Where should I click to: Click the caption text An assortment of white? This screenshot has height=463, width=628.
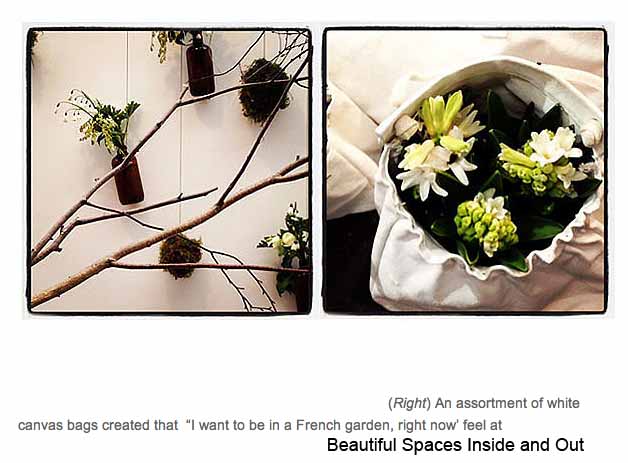point(507,403)
